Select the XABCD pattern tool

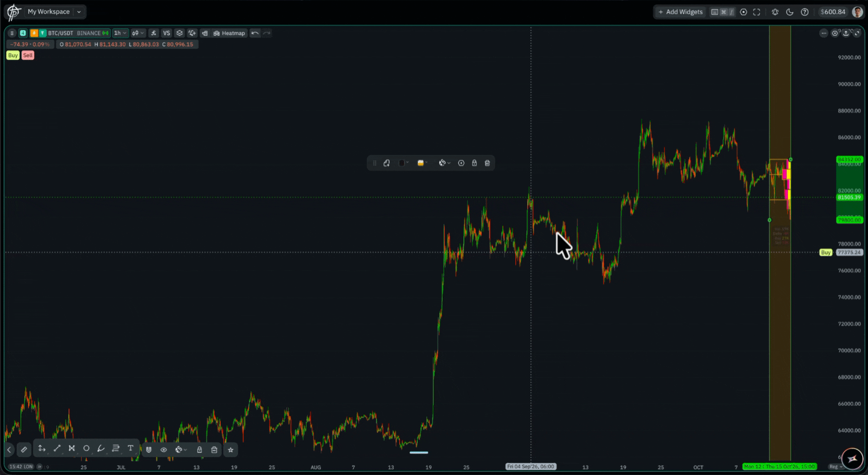(72, 449)
